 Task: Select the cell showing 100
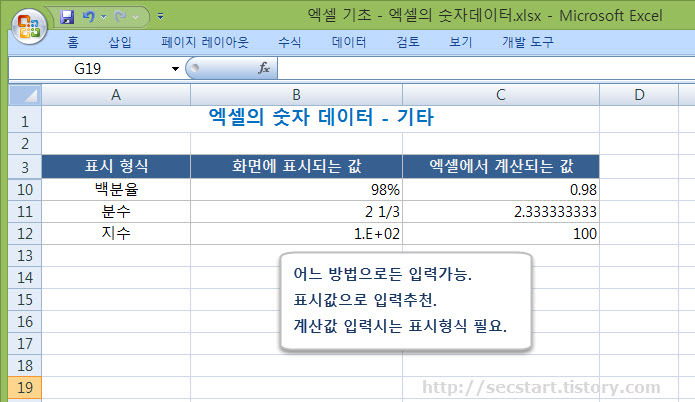pos(501,234)
